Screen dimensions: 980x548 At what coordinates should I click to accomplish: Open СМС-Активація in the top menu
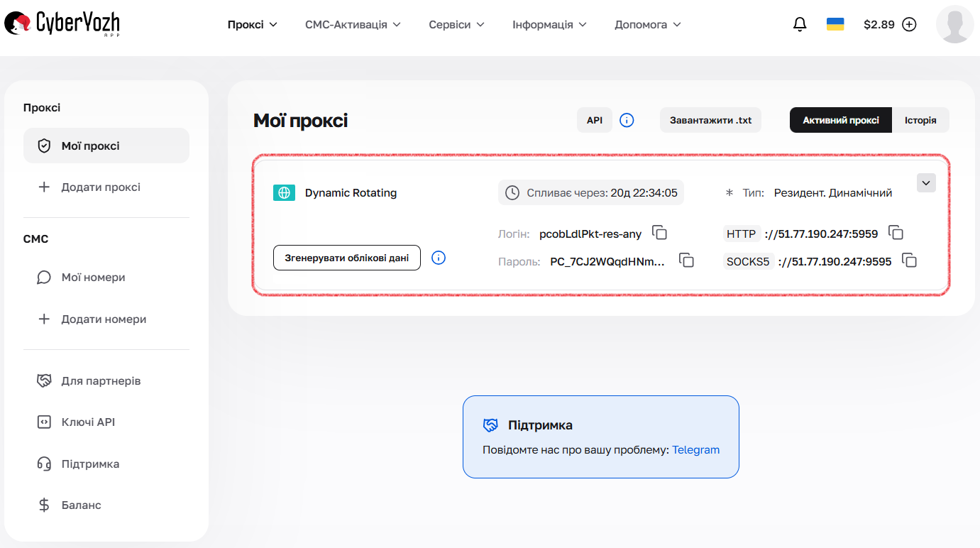coord(353,23)
